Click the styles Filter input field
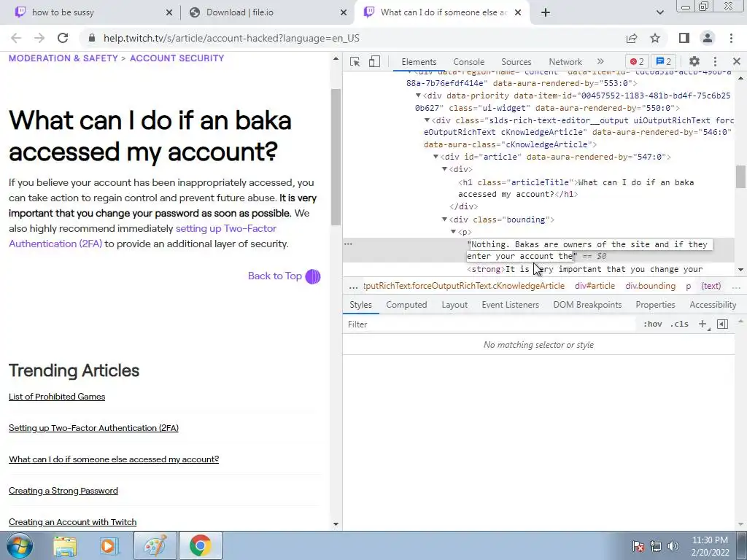This screenshot has height=560, width=747. [x=491, y=324]
